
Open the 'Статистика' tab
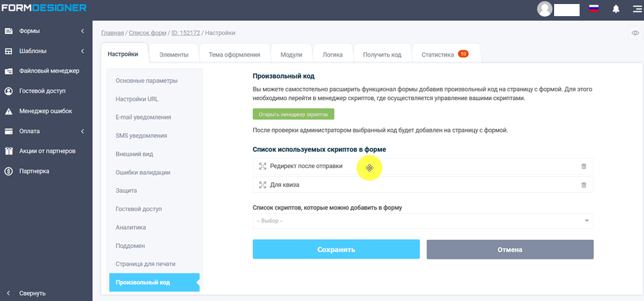pyautogui.click(x=443, y=54)
